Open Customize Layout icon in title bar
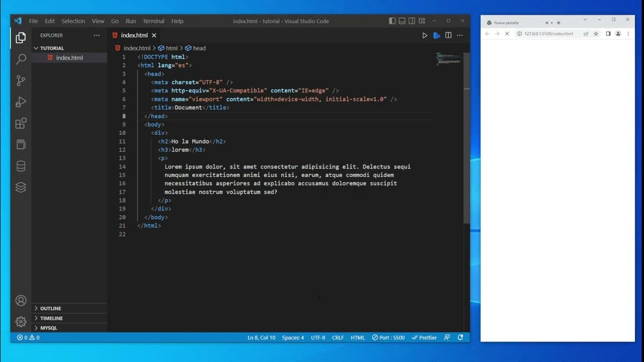Image resolution: width=644 pixels, height=362 pixels. (x=422, y=21)
